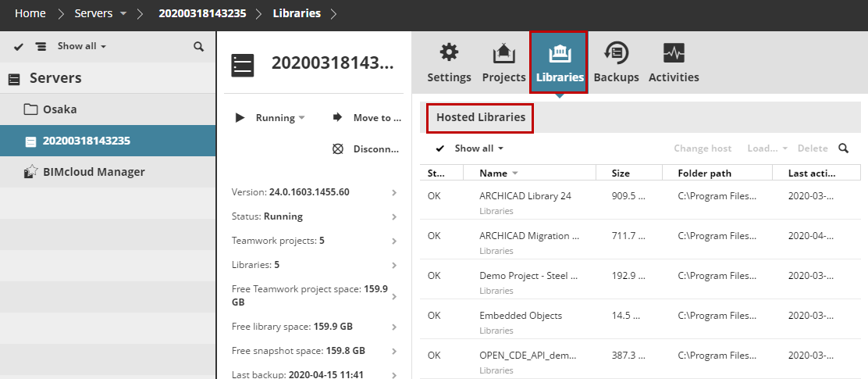Expand the Status Running chevron
Image resolution: width=868 pixels, height=379 pixels.
(x=394, y=216)
